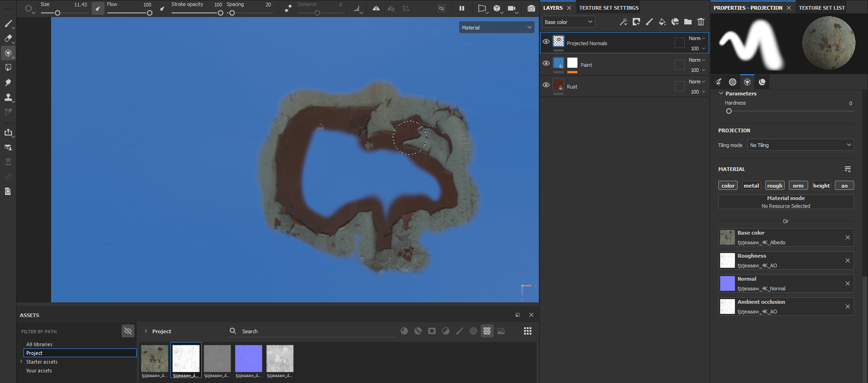Viewport: 868px width, 383px height.
Task: Hide the Projected Normals layer
Action: (546, 41)
